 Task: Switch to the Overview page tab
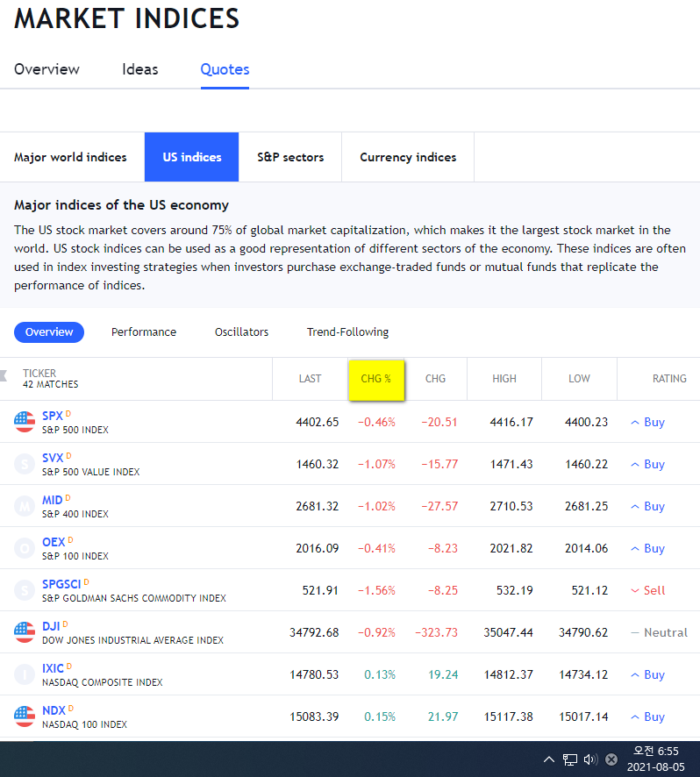[x=46, y=69]
